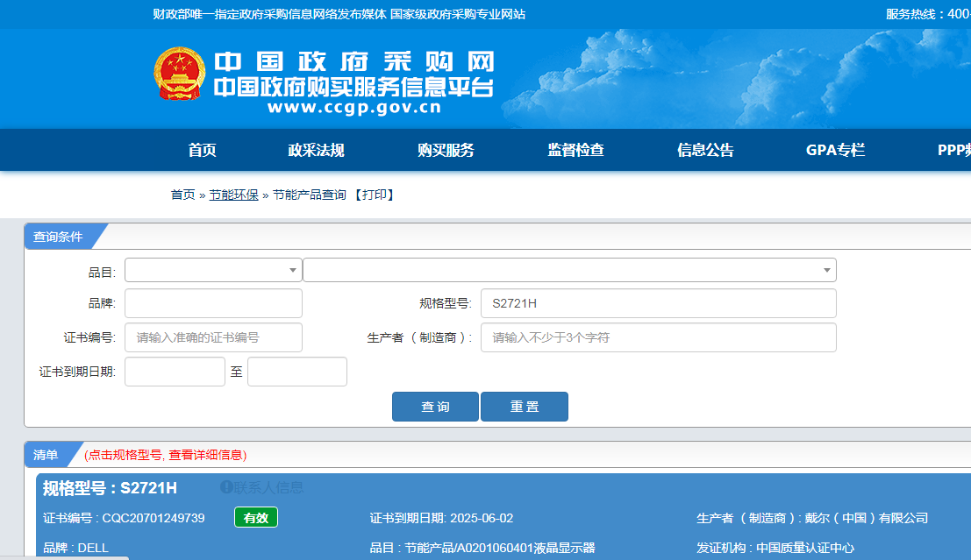
Task: Click the 中国政府采购网 site title
Action: pyautogui.click(x=354, y=62)
